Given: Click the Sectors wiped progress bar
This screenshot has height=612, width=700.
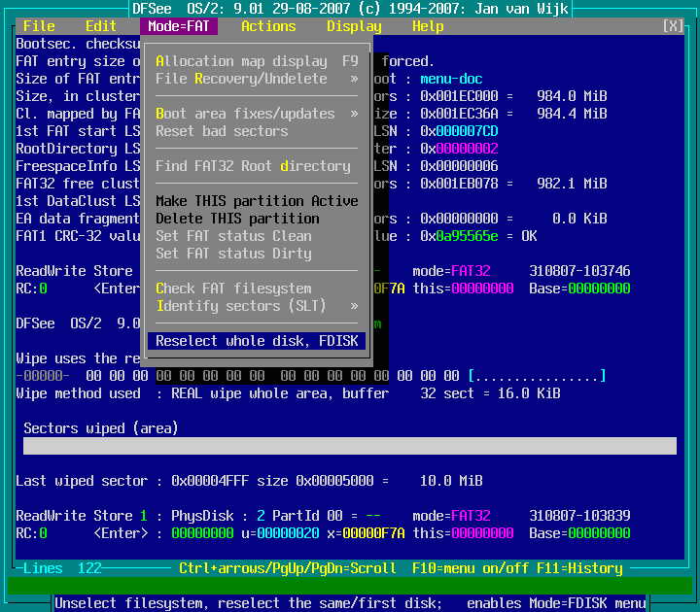Looking at the screenshot, I should coord(350,446).
